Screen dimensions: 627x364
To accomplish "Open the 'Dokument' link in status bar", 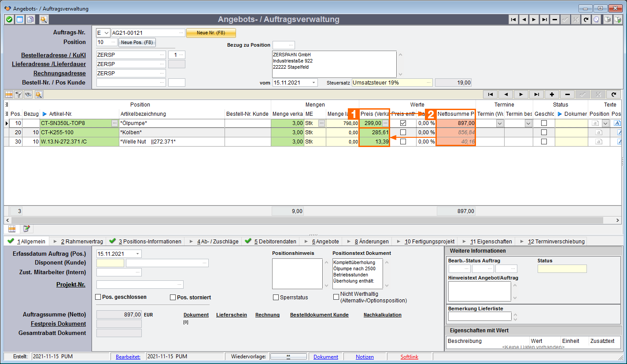I will coord(326,357).
